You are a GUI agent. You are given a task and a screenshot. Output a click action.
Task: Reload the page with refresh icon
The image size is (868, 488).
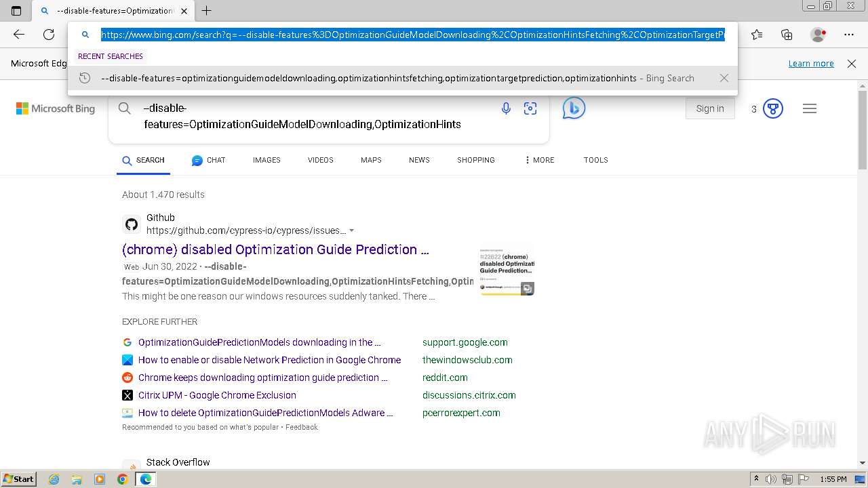(x=49, y=35)
